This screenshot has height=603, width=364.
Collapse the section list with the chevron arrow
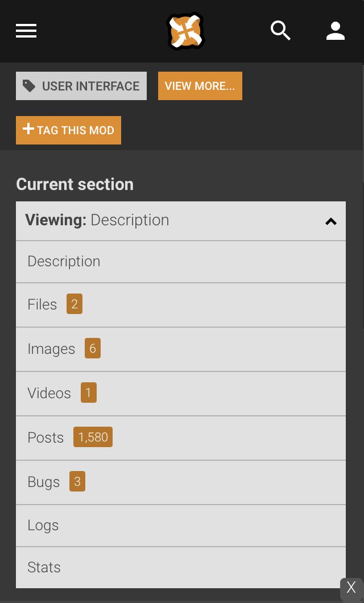[331, 221]
